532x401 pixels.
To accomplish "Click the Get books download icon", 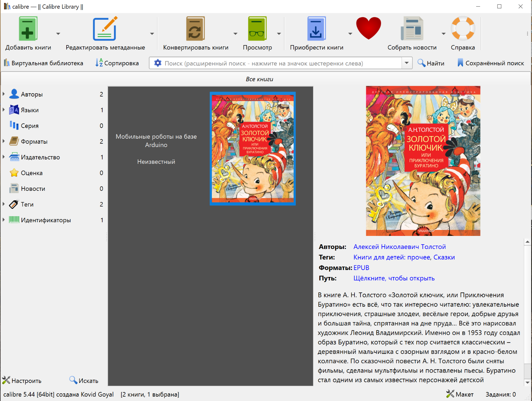I will point(316,29).
